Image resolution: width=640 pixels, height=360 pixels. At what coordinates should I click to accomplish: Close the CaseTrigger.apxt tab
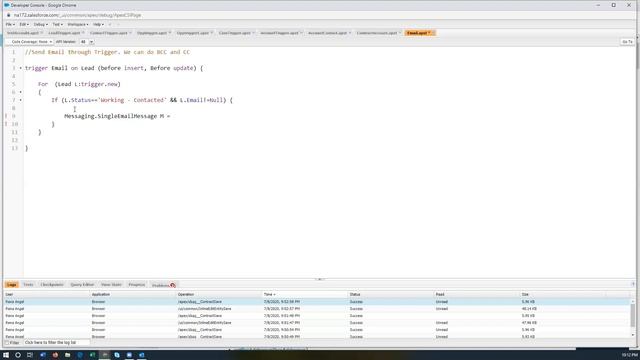point(253,33)
